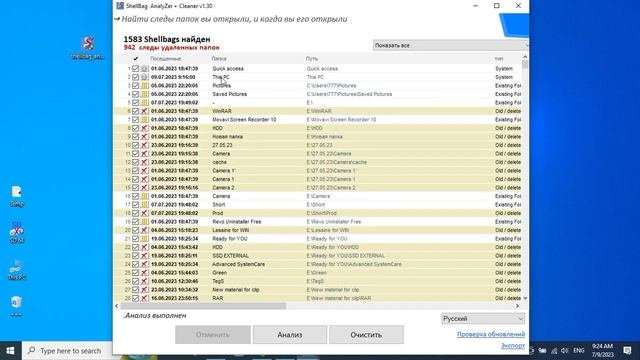The height and width of the screenshot is (360, 640).
Task: Open the Показать все filter dropdown
Action: [451, 45]
